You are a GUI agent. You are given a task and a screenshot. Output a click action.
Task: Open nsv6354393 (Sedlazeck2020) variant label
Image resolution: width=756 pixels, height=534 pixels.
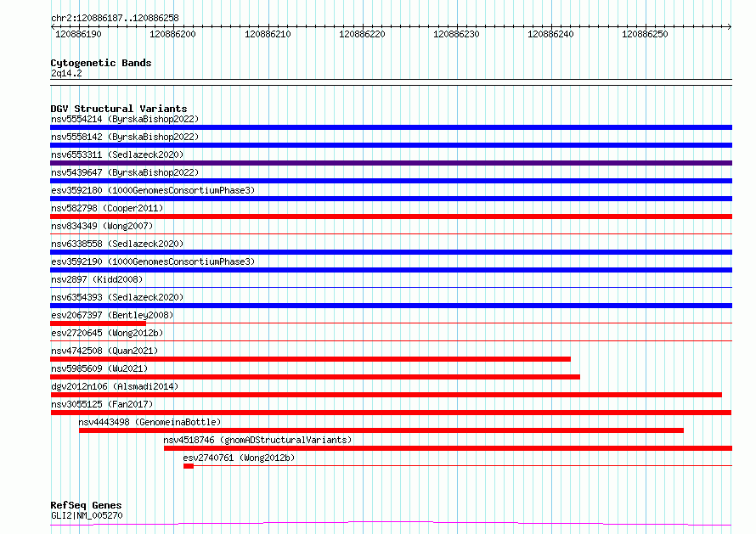(117, 297)
